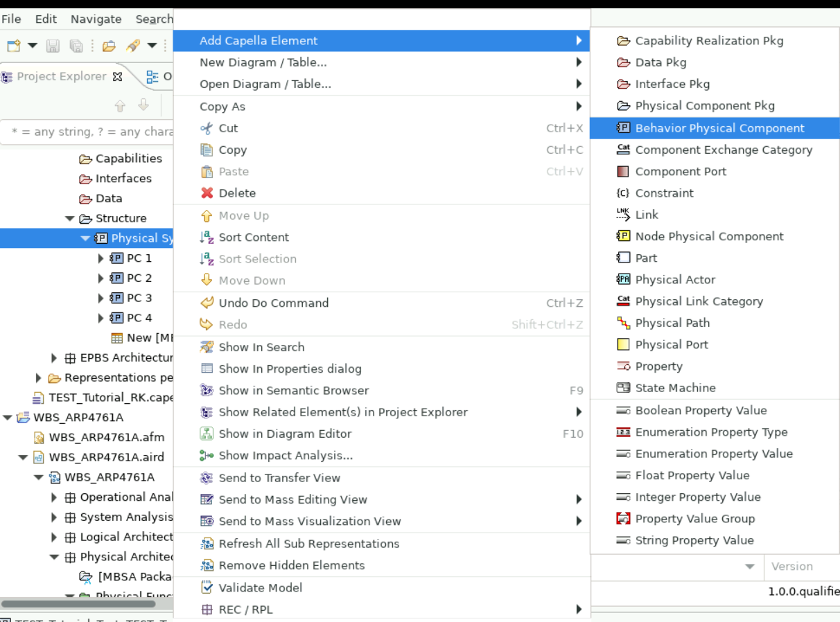Expand the PC 3 tree node
The image size is (840, 622).
click(100, 299)
